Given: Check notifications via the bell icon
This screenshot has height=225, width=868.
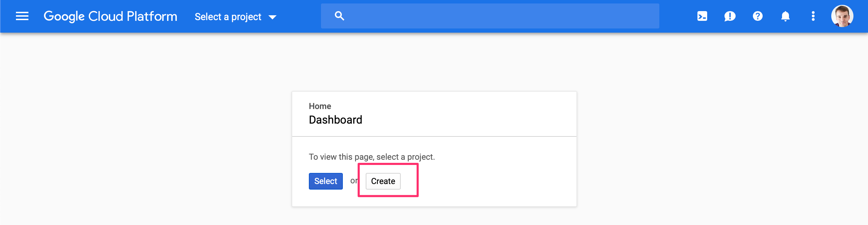Looking at the screenshot, I should (785, 16).
